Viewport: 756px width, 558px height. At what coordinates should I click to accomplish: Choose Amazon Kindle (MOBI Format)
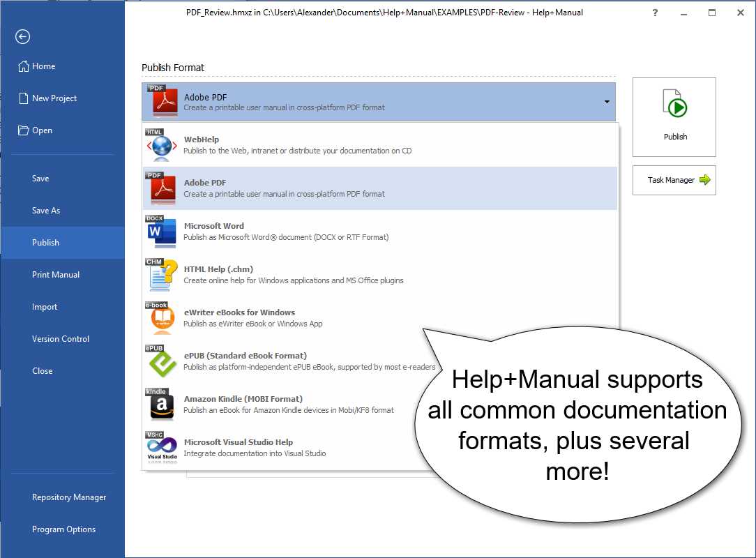243,399
